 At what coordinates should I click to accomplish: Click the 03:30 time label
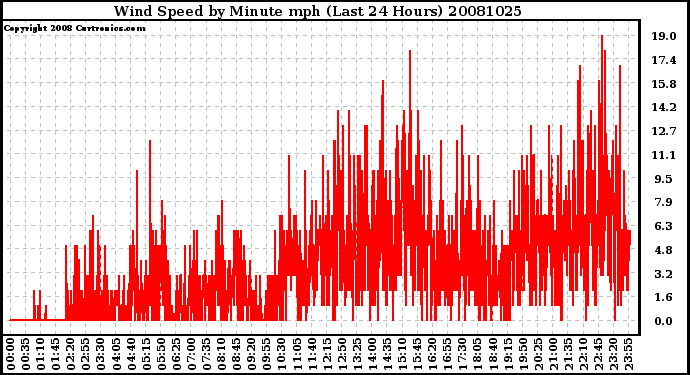(x=101, y=354)
